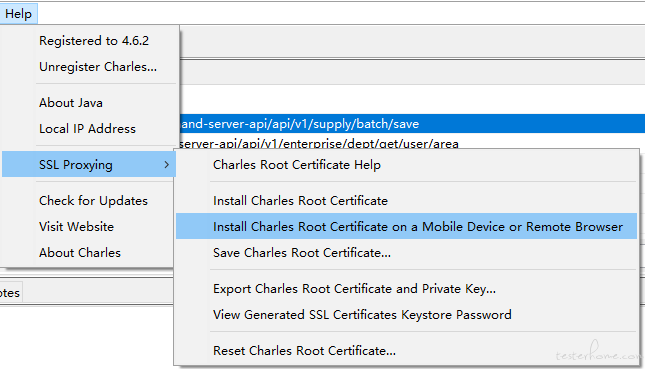The image size is (645, 369).
Task: Select the supply/batch/save request row
Action: 412,124
